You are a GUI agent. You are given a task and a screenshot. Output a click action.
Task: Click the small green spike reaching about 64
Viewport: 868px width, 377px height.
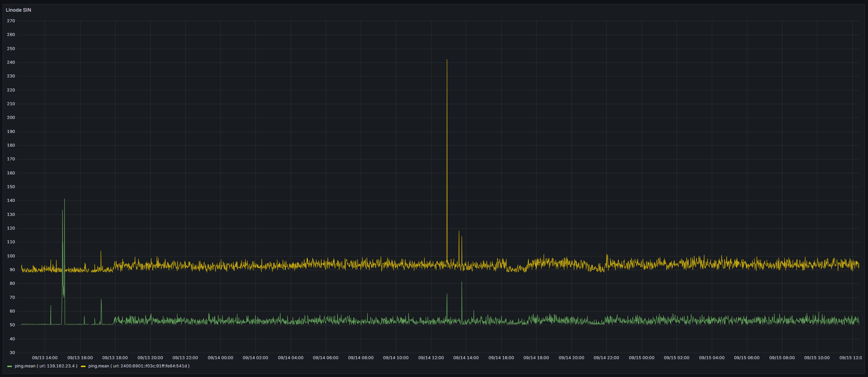(x=51, y=306)
